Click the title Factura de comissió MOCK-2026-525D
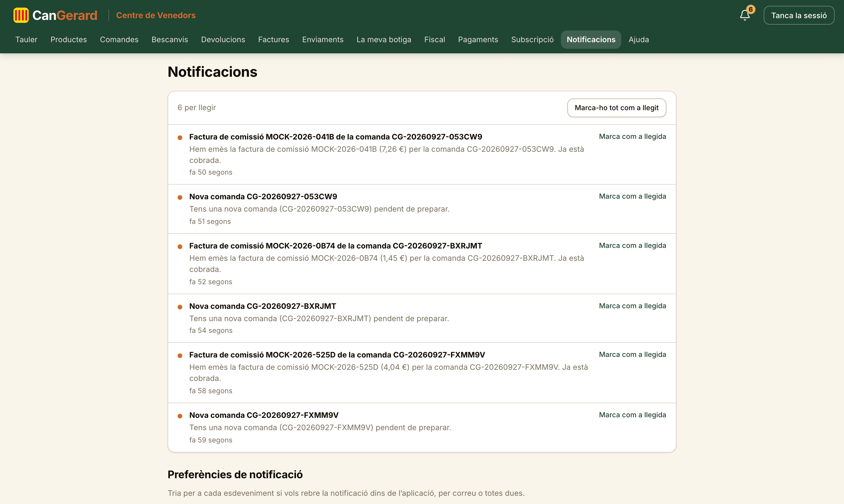 337,355
